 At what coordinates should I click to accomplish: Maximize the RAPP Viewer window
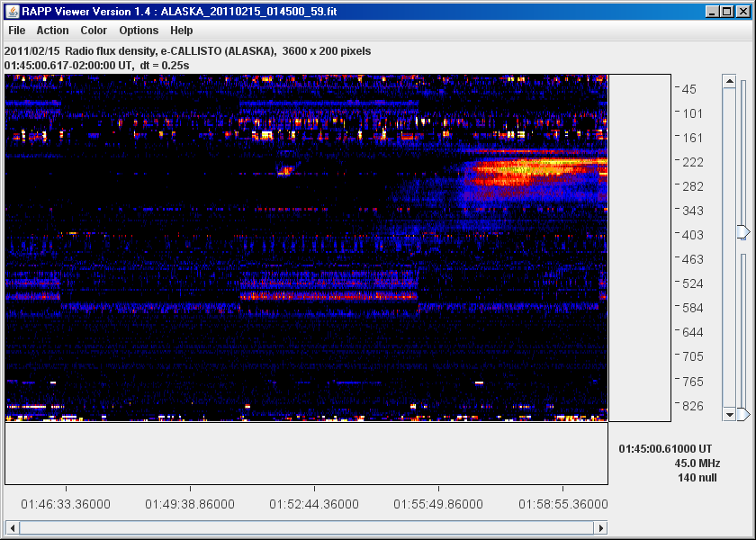[x=727, y=12]
